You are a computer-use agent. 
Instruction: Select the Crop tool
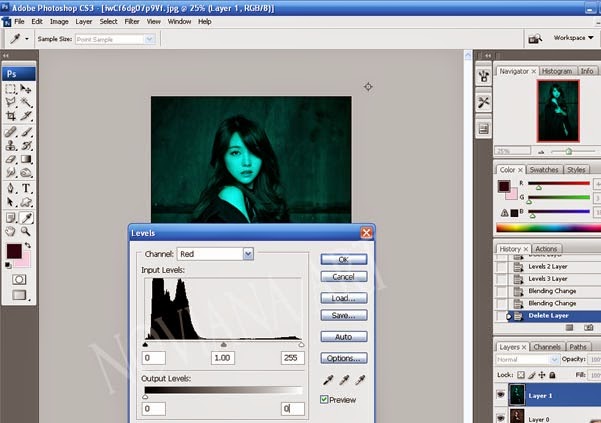(10, 116)
